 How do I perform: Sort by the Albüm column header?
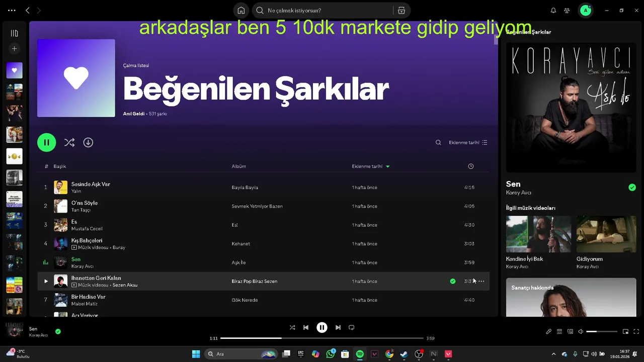[238, 166]
